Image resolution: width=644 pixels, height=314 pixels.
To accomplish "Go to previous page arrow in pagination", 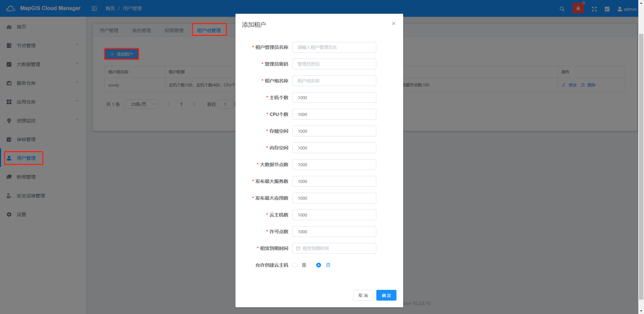I will 168,104.
